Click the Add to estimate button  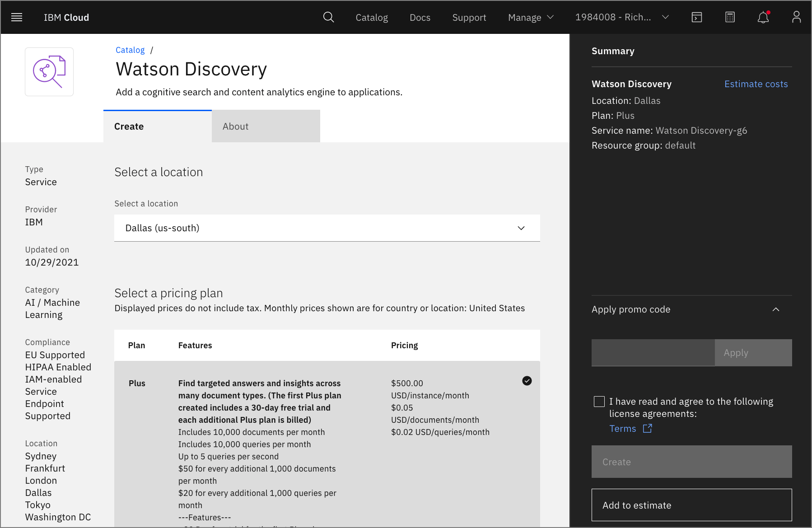(x=691, y=505)
